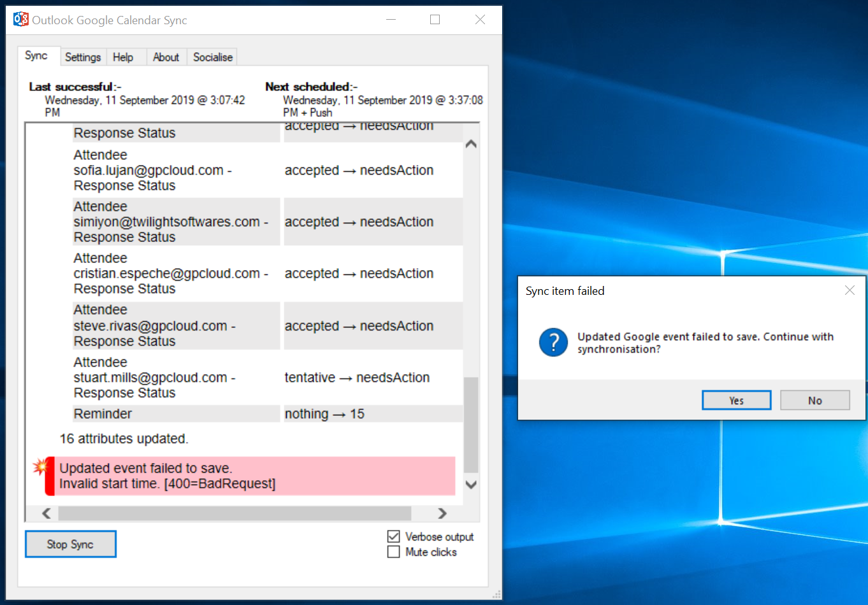Image resolution: width=868 pixels, height=605 pixels.
Task: Click the 'nothing → 15' reminder value
Action: tap(324, 413)
